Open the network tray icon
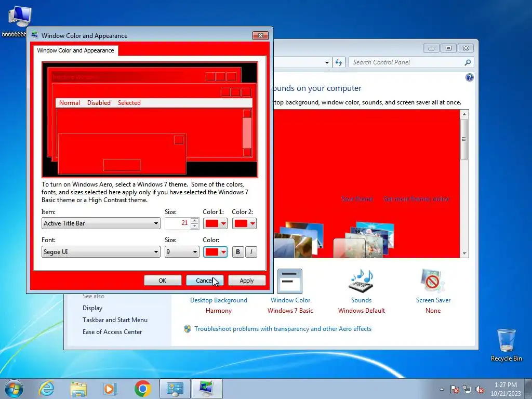The height and width of the screenshot is (399, 532). point(467,389)
